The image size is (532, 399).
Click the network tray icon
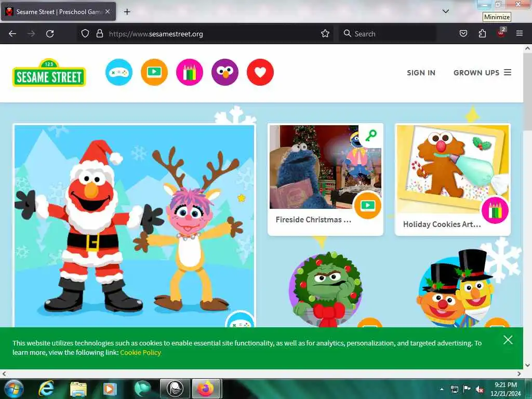(x=455, y=390)
